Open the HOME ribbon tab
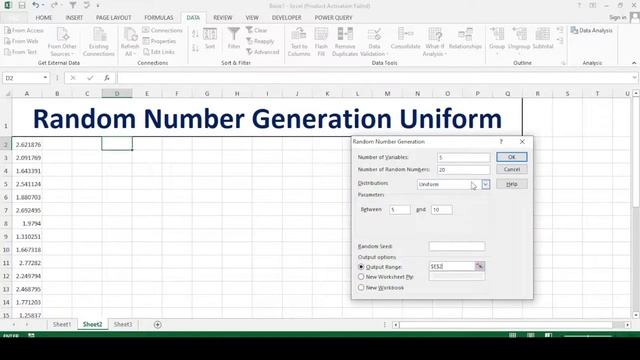 tap(44, 18)
